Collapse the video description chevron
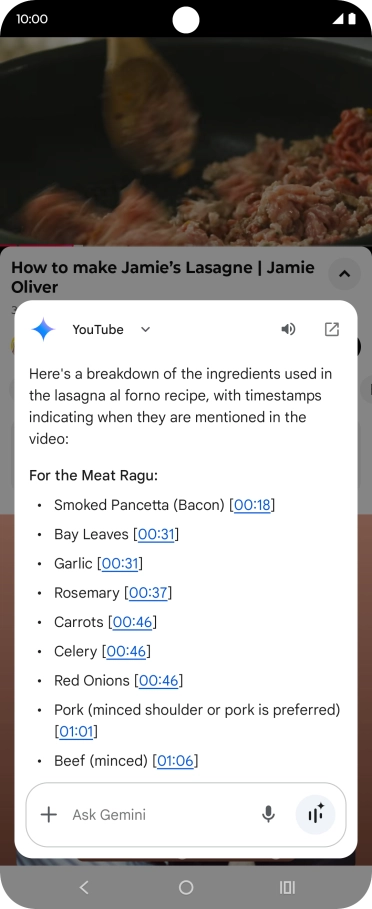This screenshot has height=909, width=372. click(x=344, y=274)
